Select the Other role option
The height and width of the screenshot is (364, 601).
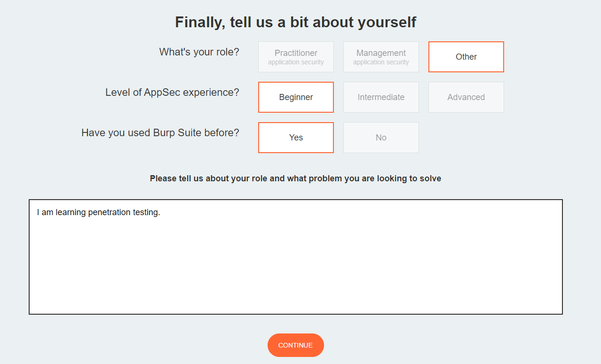pyautogui.click(x=466, y=57)
